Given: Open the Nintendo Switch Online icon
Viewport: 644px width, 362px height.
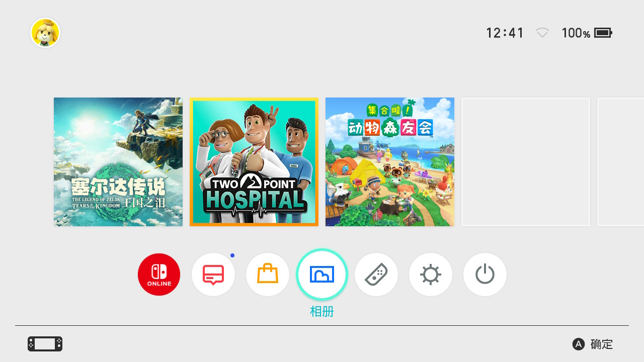Looking at the screenshot, I should pos(159,275).
